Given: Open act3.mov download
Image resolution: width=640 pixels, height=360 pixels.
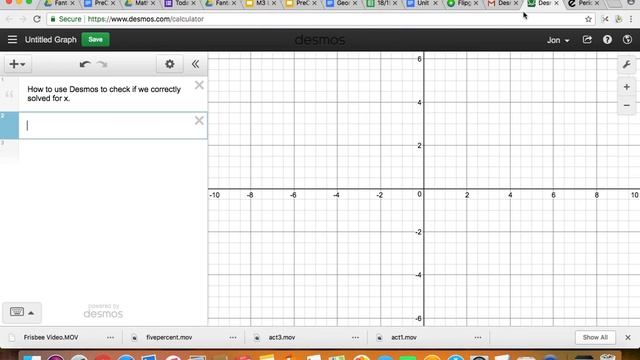Looking at the screenshot, I should click(x=282, y=338).
